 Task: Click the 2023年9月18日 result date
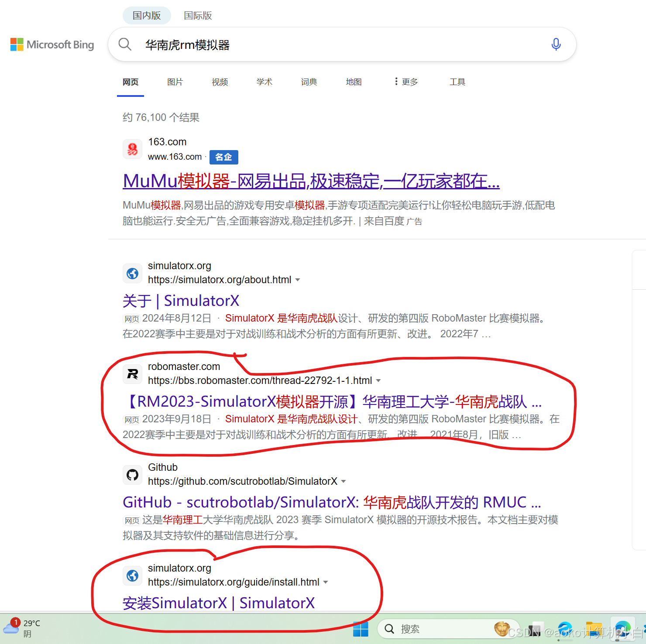177,419
